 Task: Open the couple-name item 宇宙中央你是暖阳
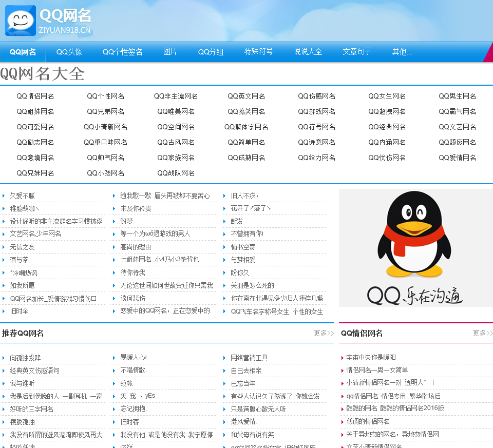click(371, 358)
